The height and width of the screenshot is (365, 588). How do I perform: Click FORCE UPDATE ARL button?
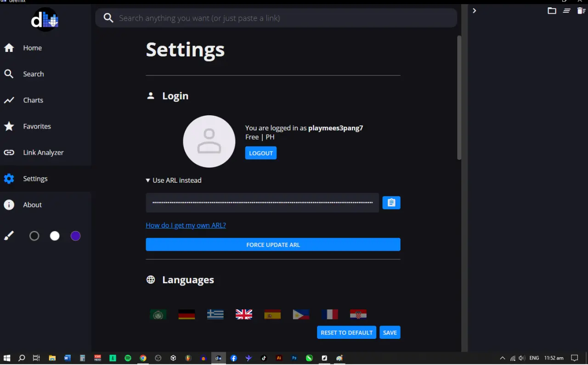[273, 245]
